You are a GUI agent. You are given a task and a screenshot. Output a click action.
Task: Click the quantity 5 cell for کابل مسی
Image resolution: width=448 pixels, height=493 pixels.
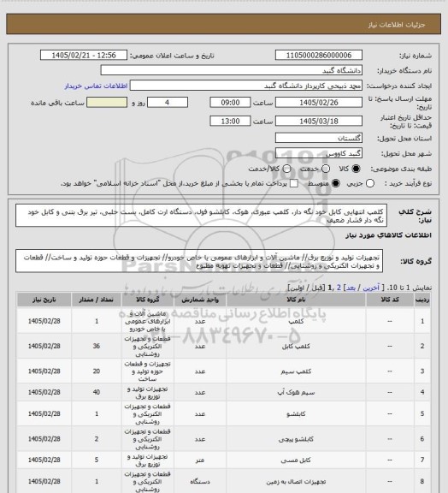(x=97, y=460)
